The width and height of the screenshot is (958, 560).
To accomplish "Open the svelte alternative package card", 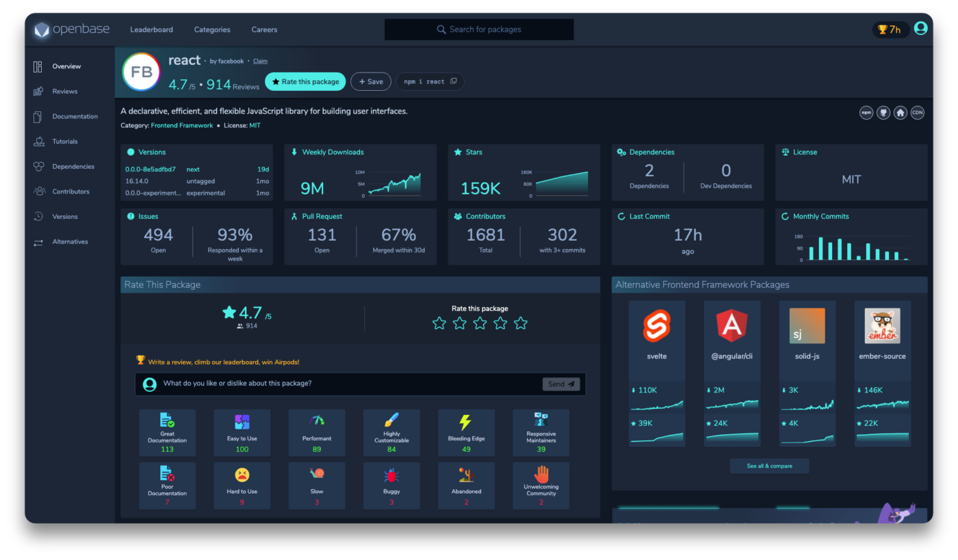I will click(x=657, y=374).
